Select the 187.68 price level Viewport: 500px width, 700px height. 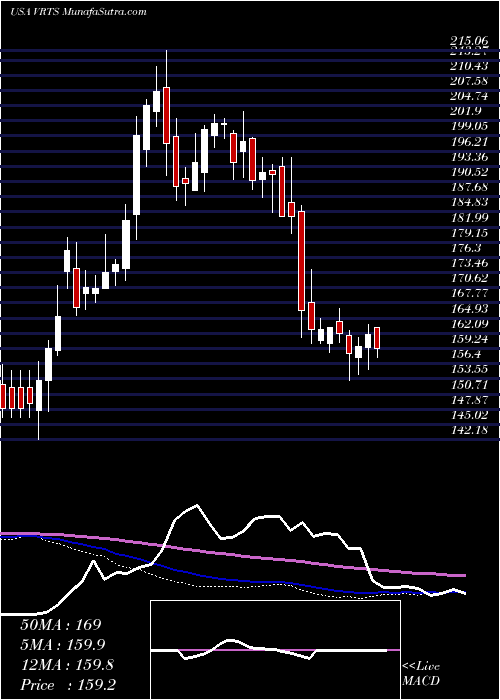click(469, 188)
